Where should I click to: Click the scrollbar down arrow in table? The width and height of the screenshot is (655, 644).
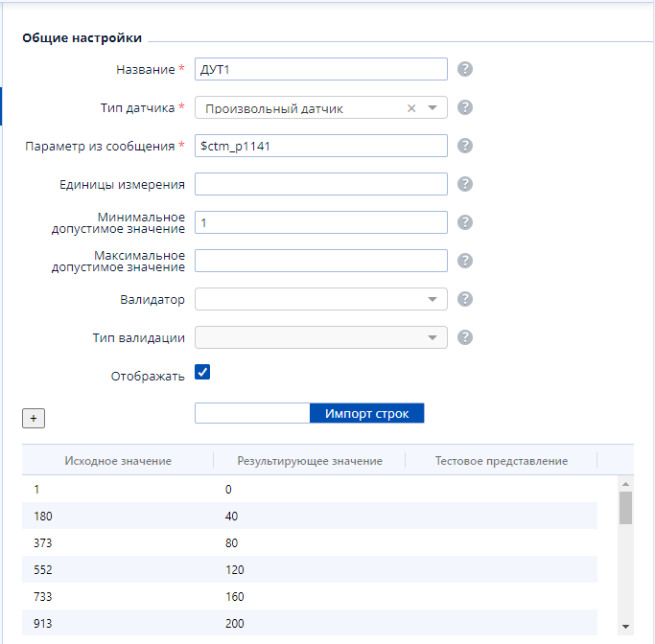pos(625,627)
